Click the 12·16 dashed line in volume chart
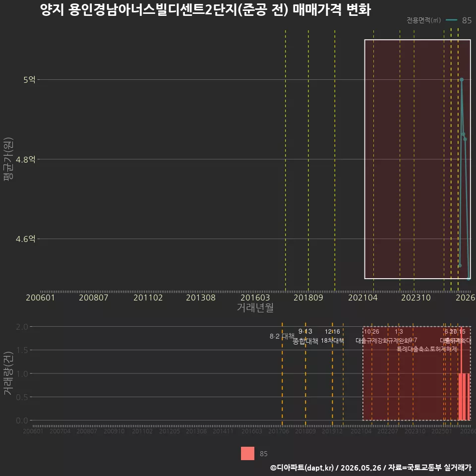The width and height of the screenshot is (476, 476). pyautogui.click(x=332, y=374)
